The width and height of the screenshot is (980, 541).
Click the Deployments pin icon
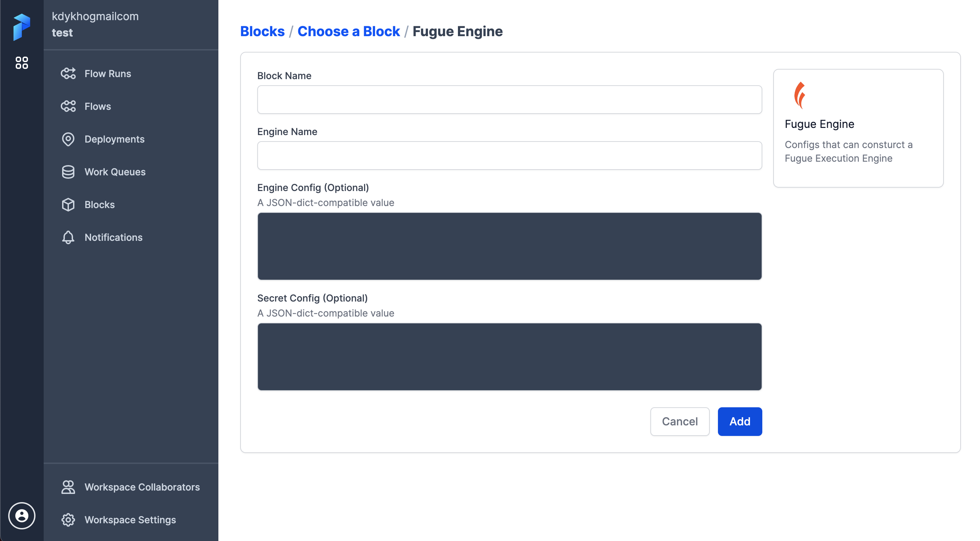tap(68, 139)
